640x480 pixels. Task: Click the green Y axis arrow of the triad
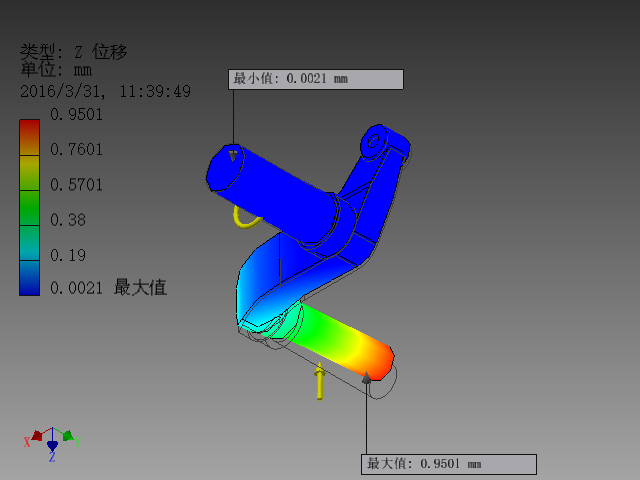(x=68, y=435)
